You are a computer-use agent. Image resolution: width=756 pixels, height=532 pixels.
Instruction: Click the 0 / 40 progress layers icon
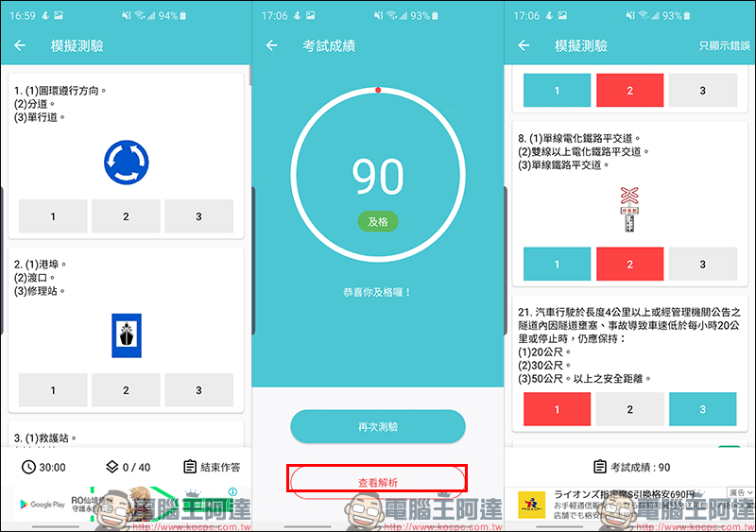[x=112, y=467]
